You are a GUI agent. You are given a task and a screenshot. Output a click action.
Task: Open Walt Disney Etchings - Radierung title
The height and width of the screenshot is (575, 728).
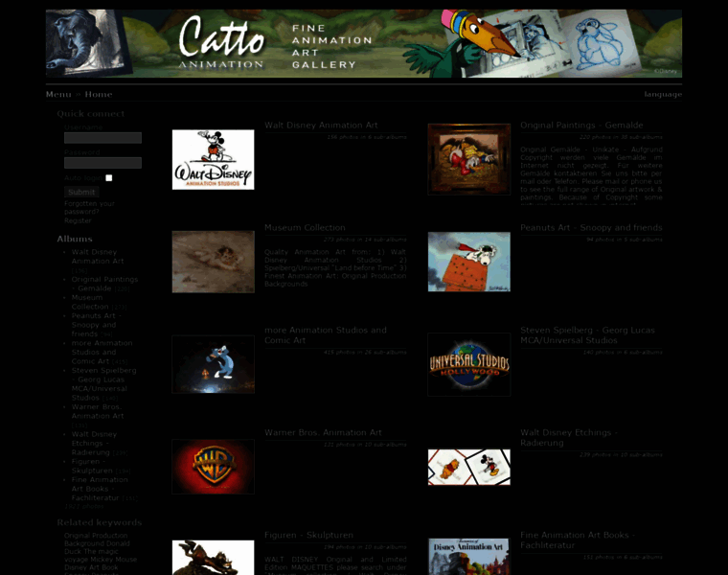point(569,438)
